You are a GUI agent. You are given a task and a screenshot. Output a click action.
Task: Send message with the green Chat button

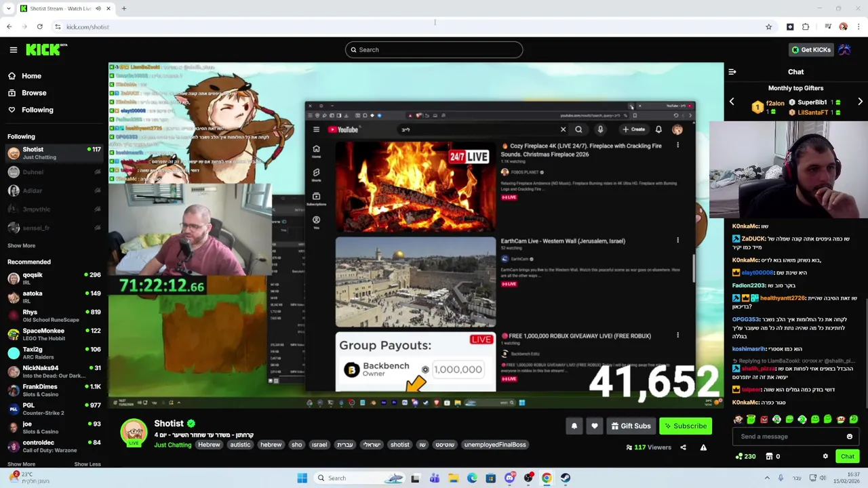848,456
